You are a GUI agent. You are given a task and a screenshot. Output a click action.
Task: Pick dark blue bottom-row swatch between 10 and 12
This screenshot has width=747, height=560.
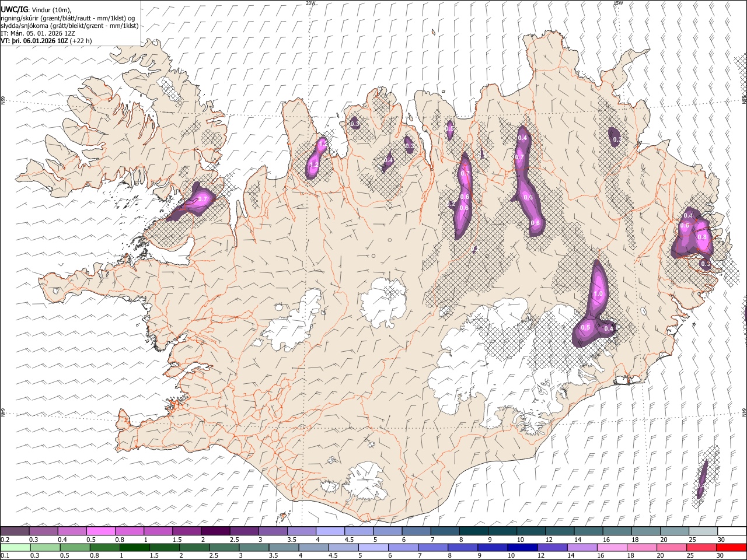(523, 548)
